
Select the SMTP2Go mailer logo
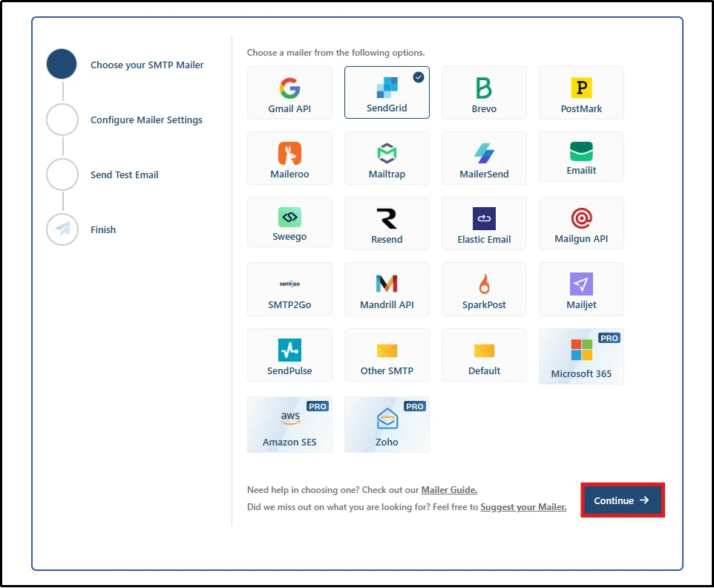(x=289, y=284)
